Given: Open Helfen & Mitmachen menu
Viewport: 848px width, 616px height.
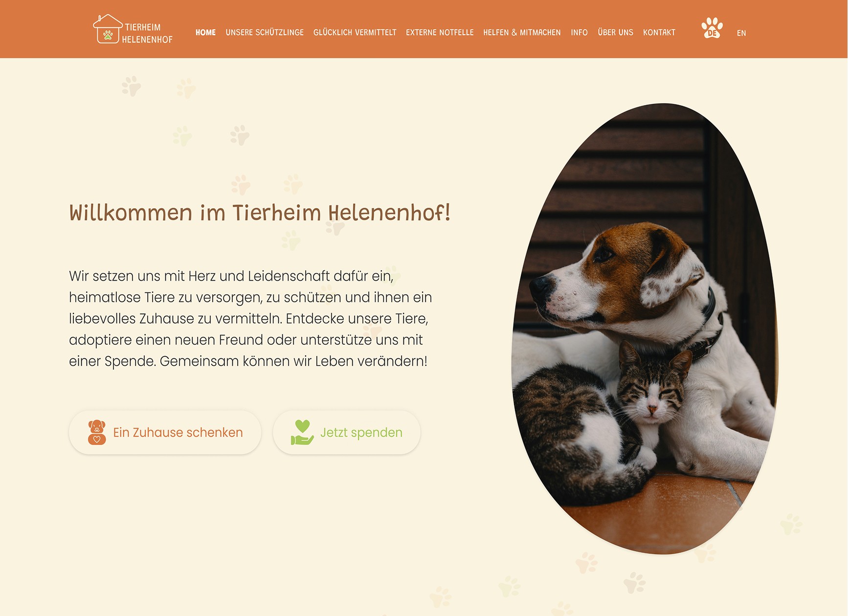Looking at the screenshot, I should [522, 33].
